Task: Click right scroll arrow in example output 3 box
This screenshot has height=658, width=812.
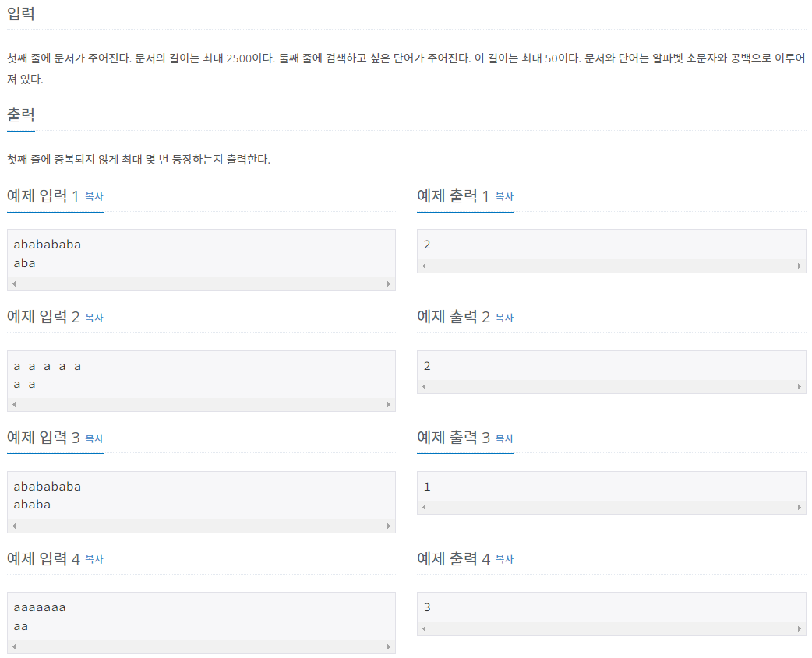Action: (799, 508)
